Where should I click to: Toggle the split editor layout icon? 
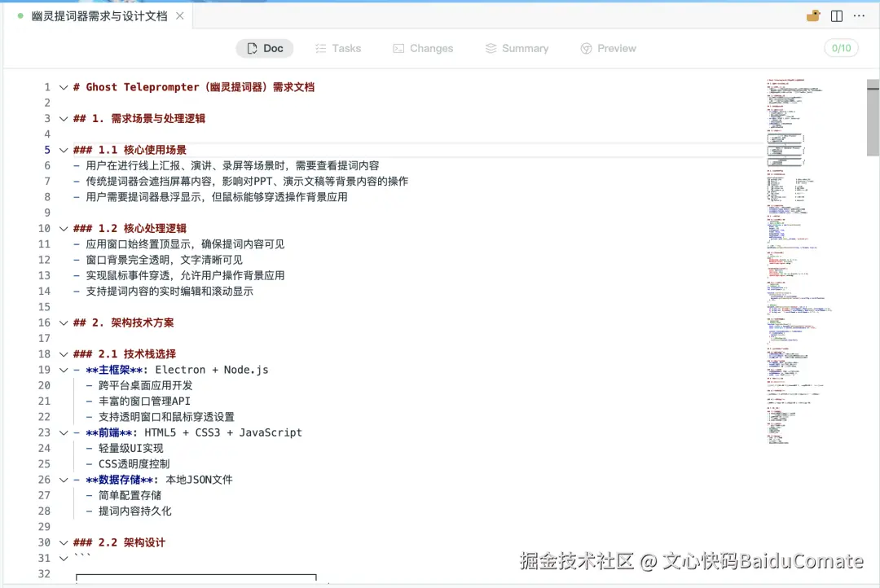pos(837,15)
